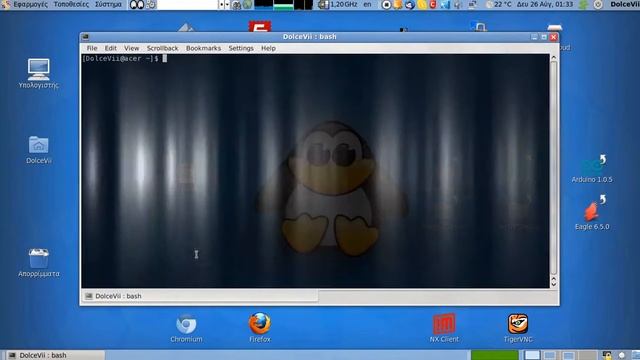
Task: Click the en keyboard layout indicator
Action: click(367, 4)
